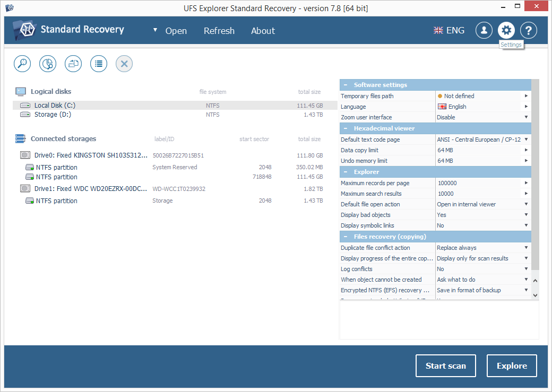Viewport: 552px width, 392px height.
Task: Select the storage scan magnifier tool icon
Action: (22, 64)
